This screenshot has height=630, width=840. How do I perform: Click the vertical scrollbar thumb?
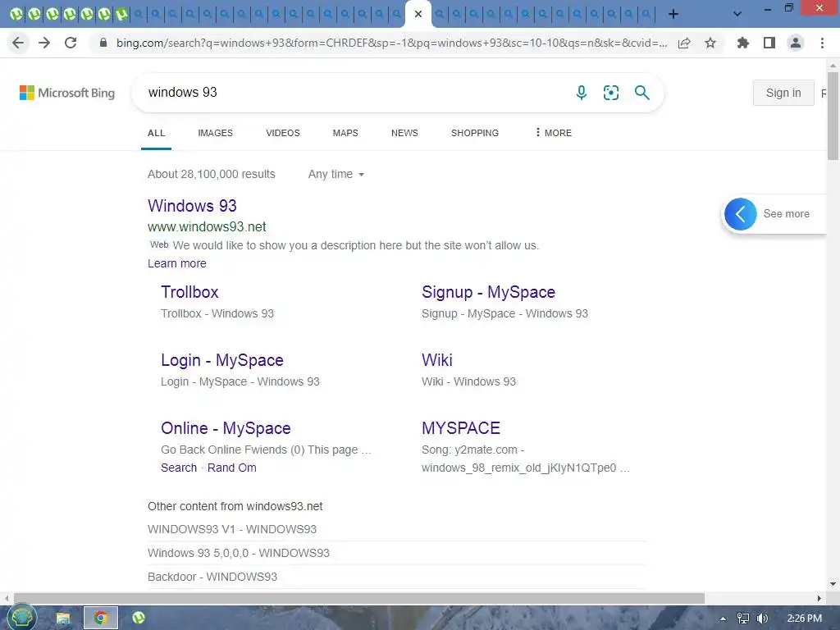pos(833,115)
